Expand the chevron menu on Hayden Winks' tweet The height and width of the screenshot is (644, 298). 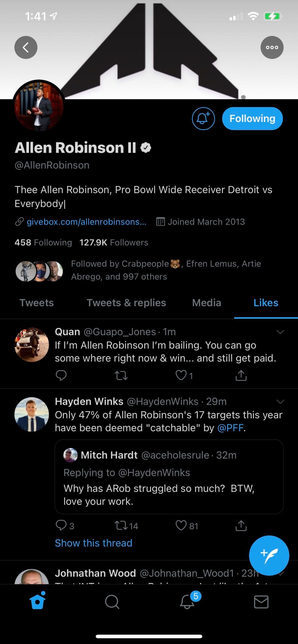(280, 401)
